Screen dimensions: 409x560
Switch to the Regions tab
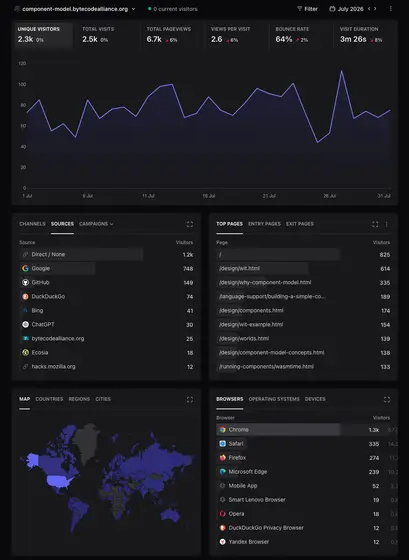79,399
